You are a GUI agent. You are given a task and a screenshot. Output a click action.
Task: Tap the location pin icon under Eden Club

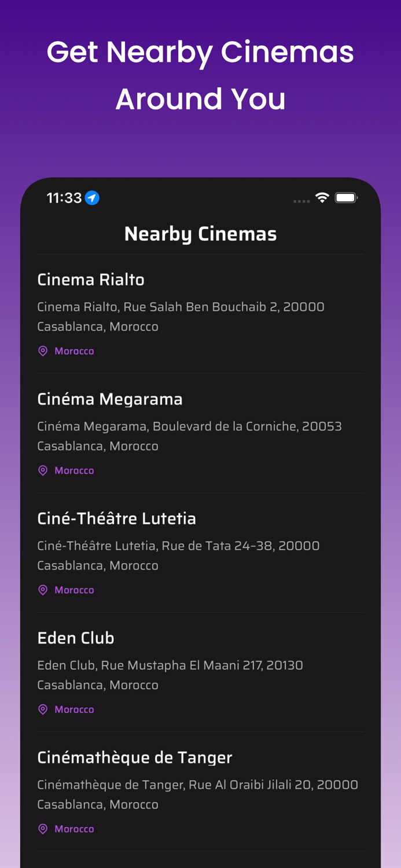point(43,709)
